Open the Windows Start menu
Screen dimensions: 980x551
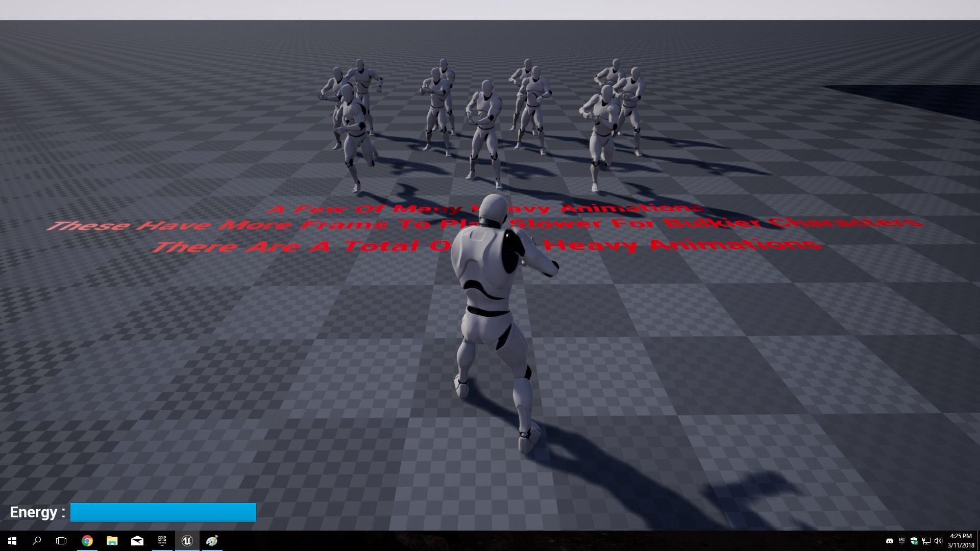click(x=12, y=541)
